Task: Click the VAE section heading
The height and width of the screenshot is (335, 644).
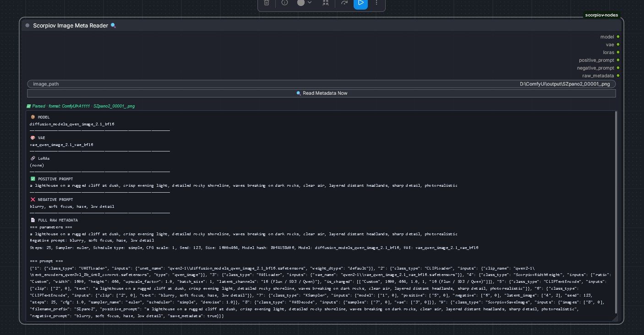Action: coord(38,138)
